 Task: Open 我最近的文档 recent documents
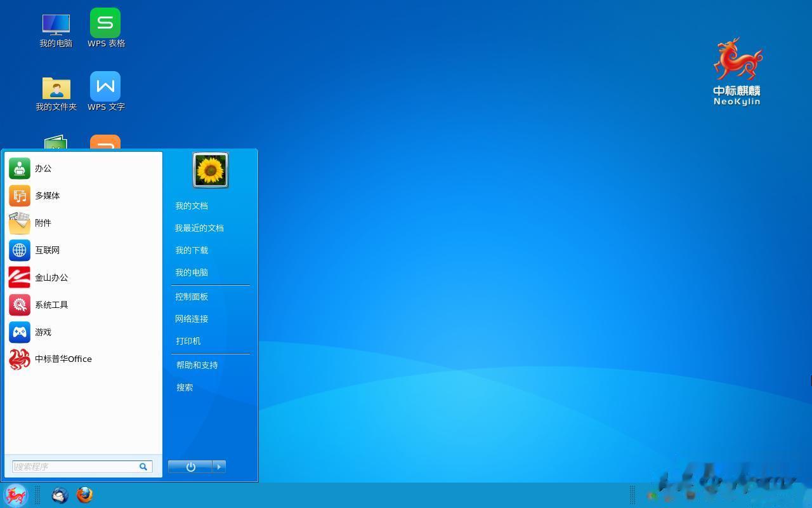tap(199, 228)
